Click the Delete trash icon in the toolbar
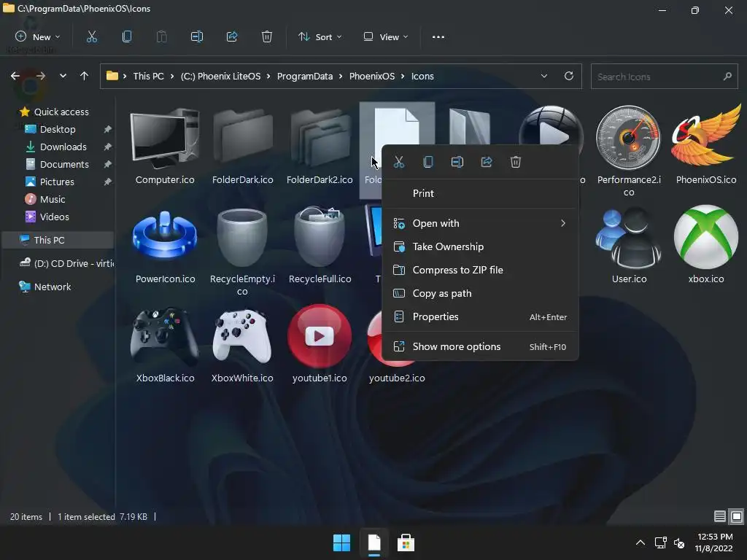The image size is (747, 560). tap(267, 36)
